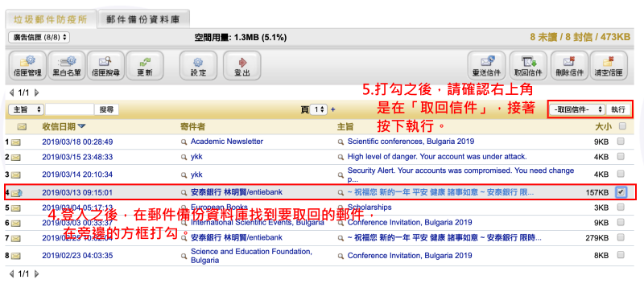Click 8 未讀 / 8 封信 / 473KB status text
The image size is (644, 296).
[x=580, y=37]
